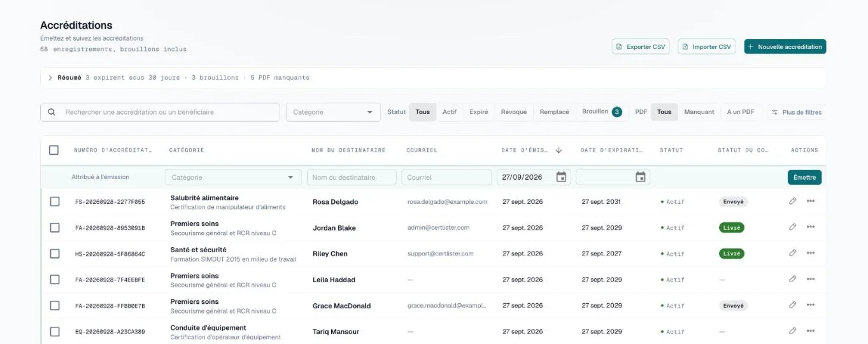868x344 pixels.
Task: Click the Livré badge in Jordan Blake row
Action: pos(731,227)
